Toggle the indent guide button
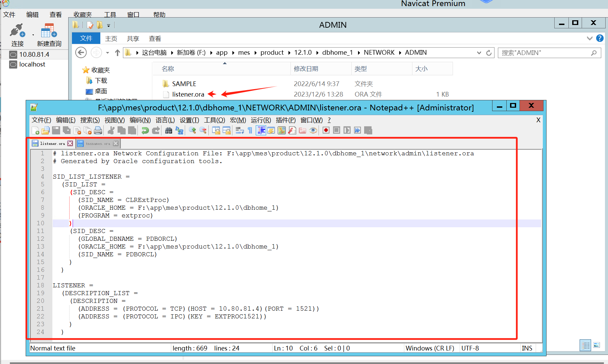Viewport: 608px width, 364px height. pyautogui.click(x=261, y=131)
